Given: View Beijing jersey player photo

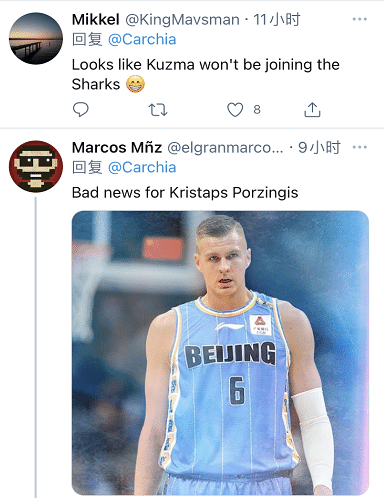Looking at the screenshot, I should 220,353.
